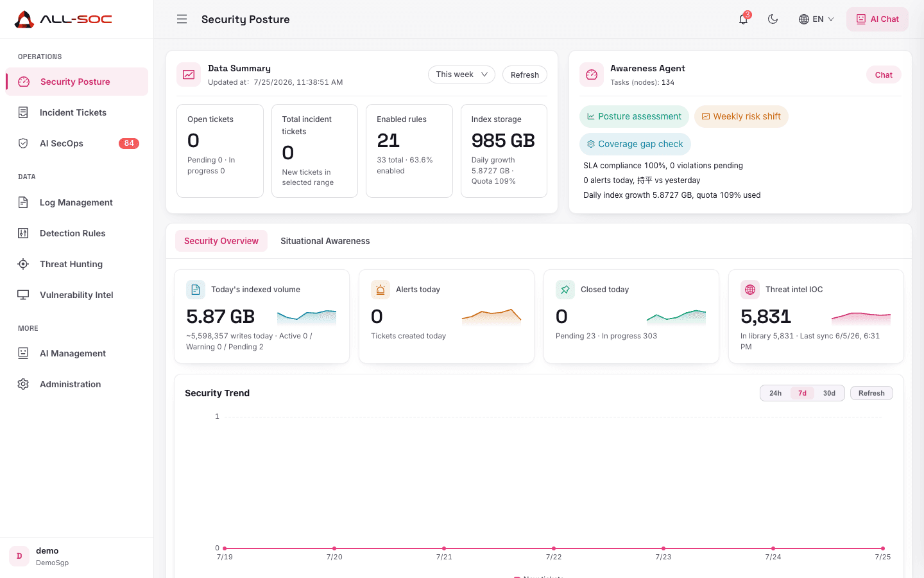The height and width of the screenshot is (578, 924).
Task: Click the AI SecOps shield icon
Action: point(23,143)
